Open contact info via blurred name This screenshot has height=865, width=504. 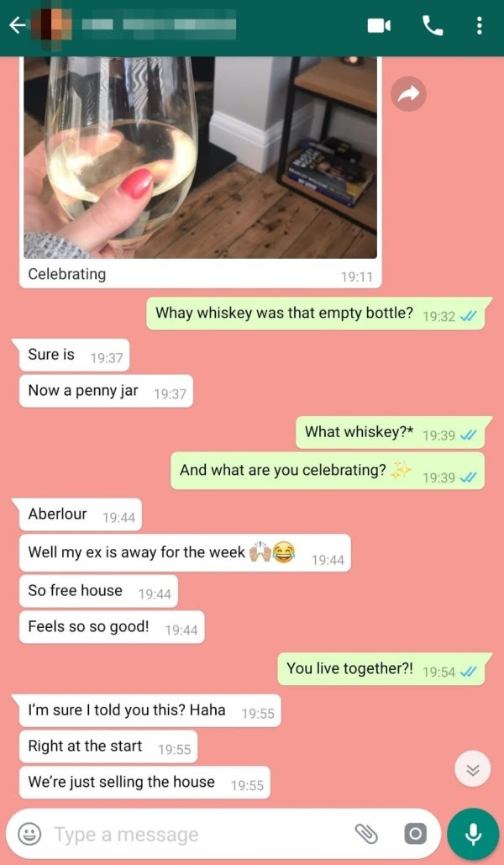pyautogui.click(x=160, y=25)
